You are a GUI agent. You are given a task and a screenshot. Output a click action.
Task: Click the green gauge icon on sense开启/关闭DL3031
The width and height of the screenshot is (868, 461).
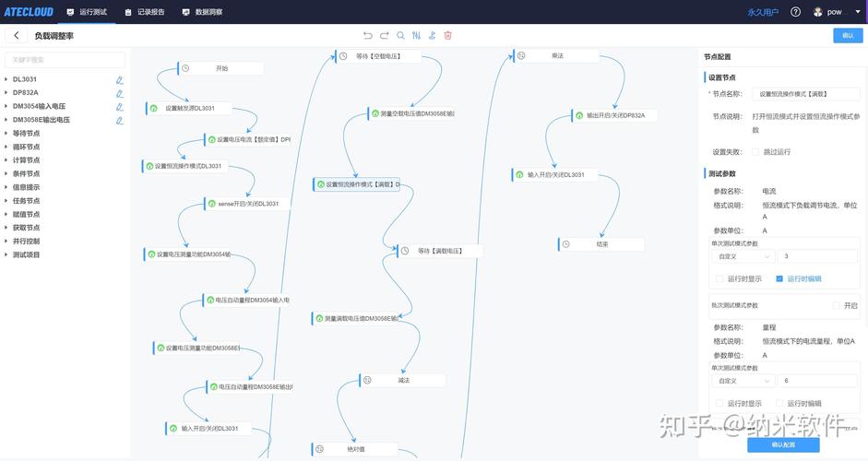212,204
